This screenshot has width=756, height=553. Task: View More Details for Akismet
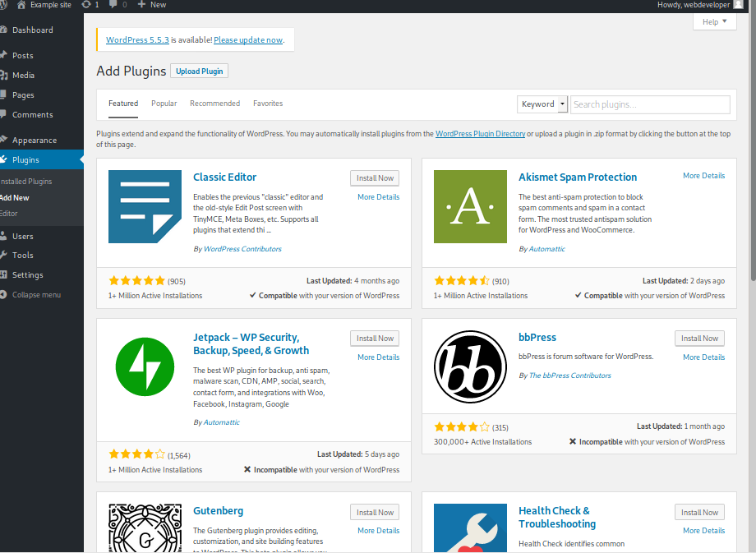[x=704, y=176]
